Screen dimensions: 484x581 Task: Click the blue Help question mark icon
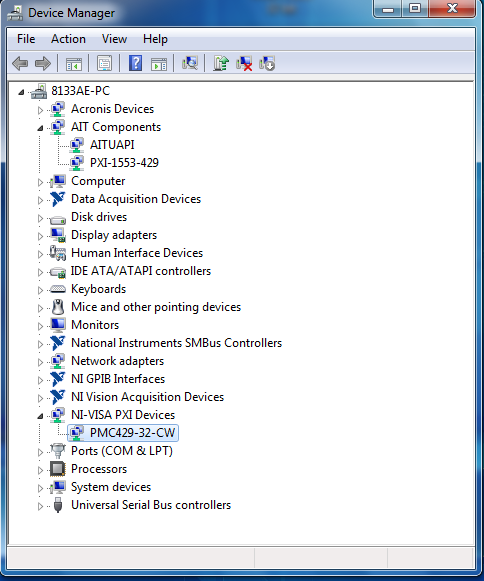(x=136, y=63)
